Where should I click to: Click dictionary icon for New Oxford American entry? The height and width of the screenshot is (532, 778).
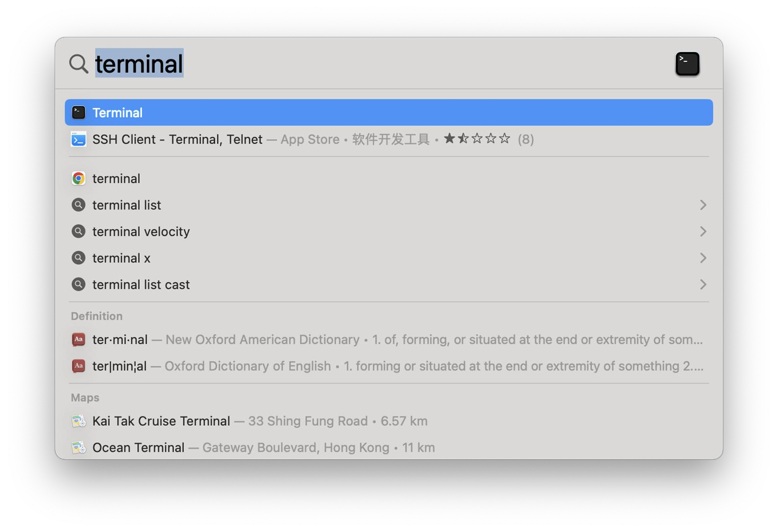tap(79, 340)
